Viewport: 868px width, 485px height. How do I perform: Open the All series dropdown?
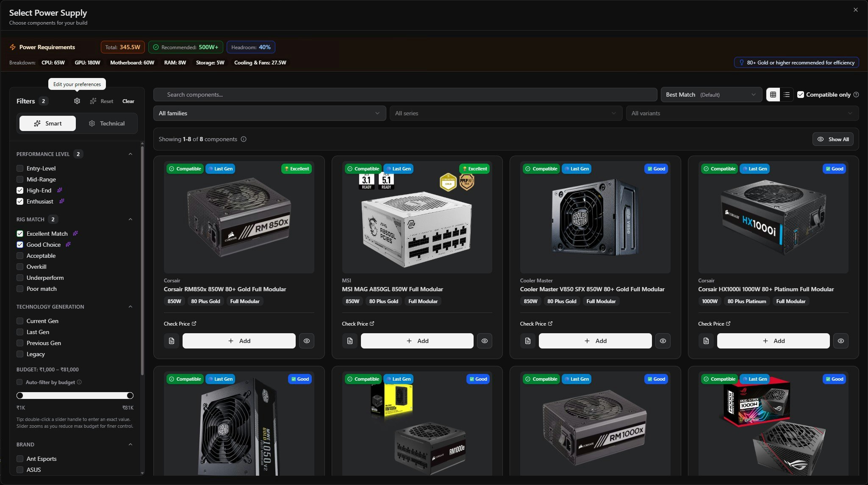506,113
